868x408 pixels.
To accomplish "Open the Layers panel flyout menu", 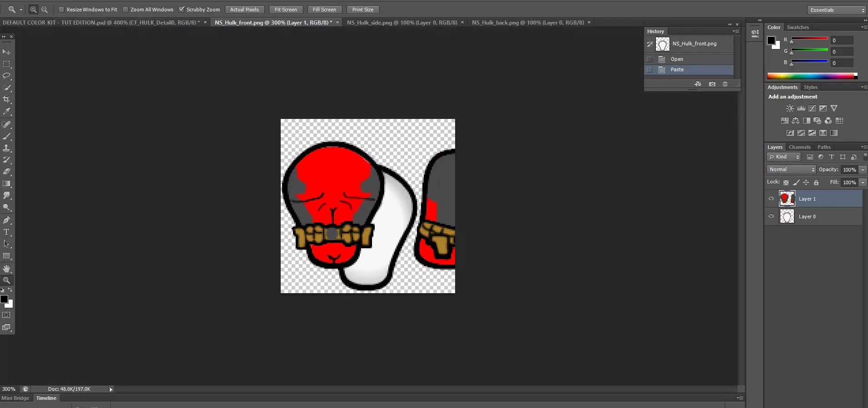I will (864, 147).
